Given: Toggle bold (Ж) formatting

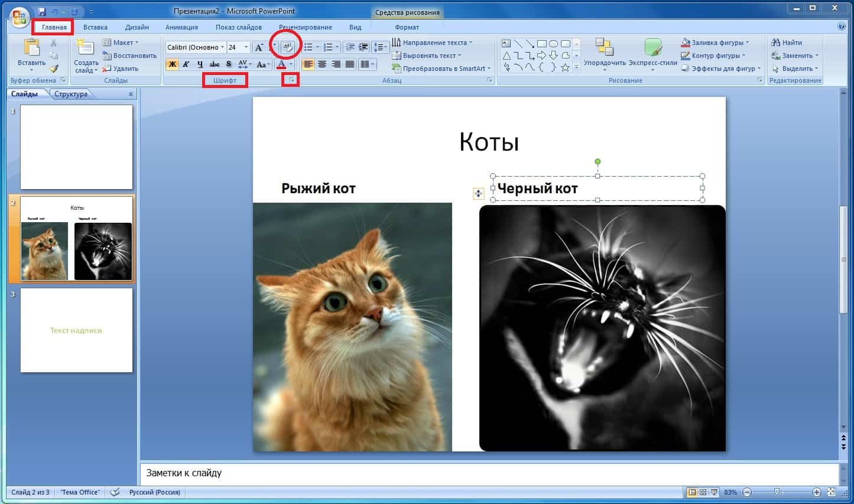Looking at the screenshot, I should pos(172,64).
